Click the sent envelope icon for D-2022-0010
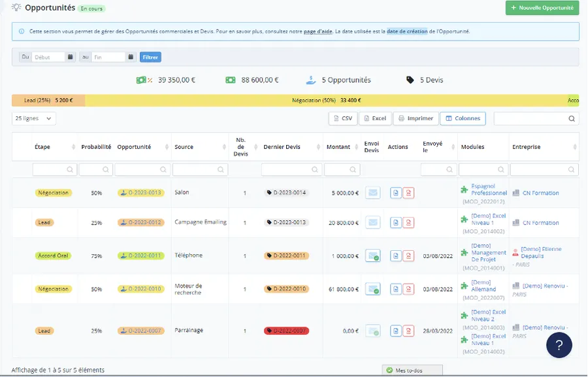Image resolution: width=588 pixels, height=377 pixels. click(373, 289)
